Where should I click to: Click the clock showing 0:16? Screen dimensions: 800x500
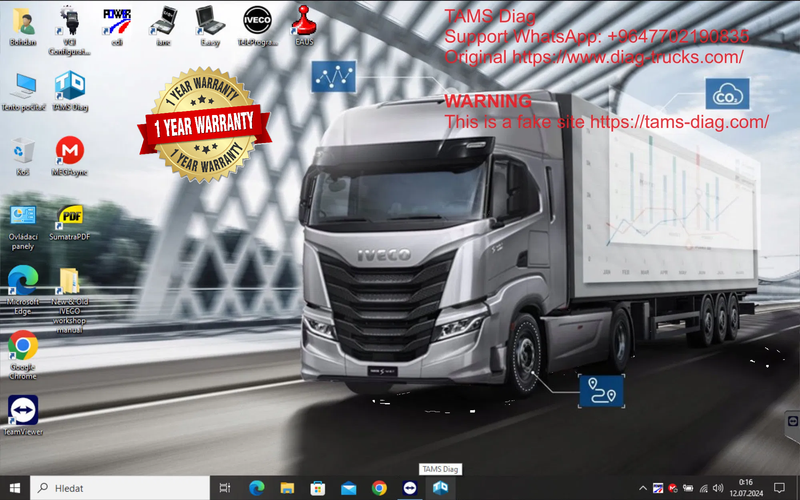pos(745,488)
